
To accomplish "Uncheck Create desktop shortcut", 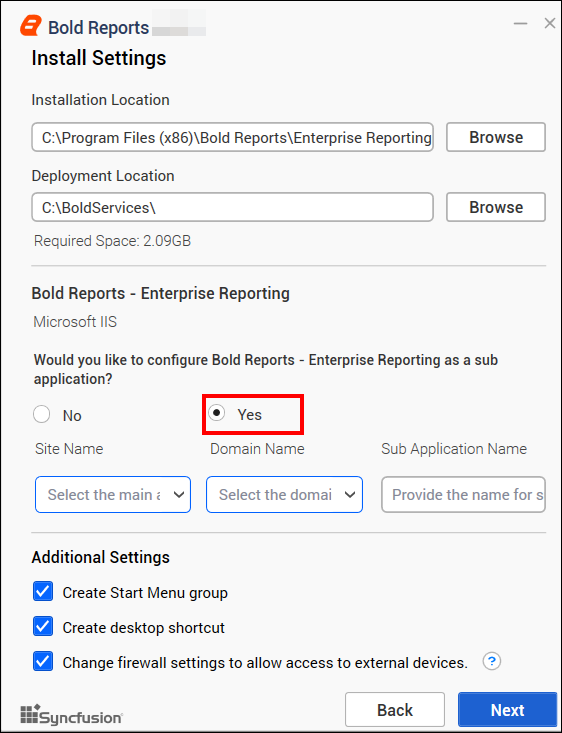I will point(43,626).
